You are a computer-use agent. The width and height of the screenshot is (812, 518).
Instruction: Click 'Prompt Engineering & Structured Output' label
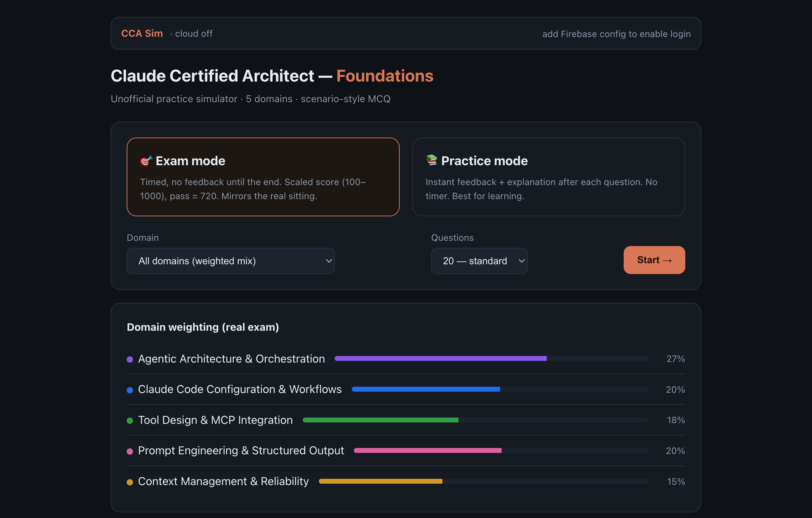coord(241,450)
